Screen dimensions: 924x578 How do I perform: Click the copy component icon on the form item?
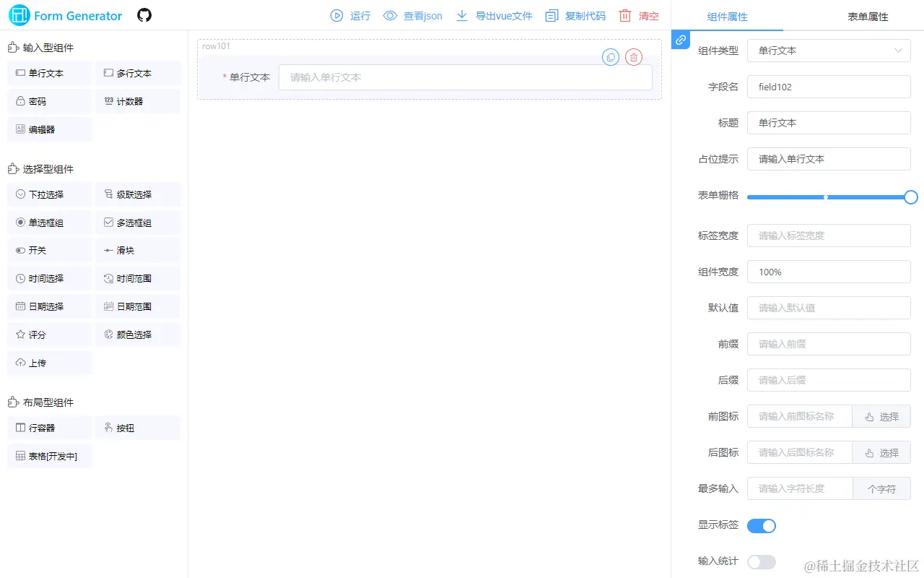tap(610, 57)
